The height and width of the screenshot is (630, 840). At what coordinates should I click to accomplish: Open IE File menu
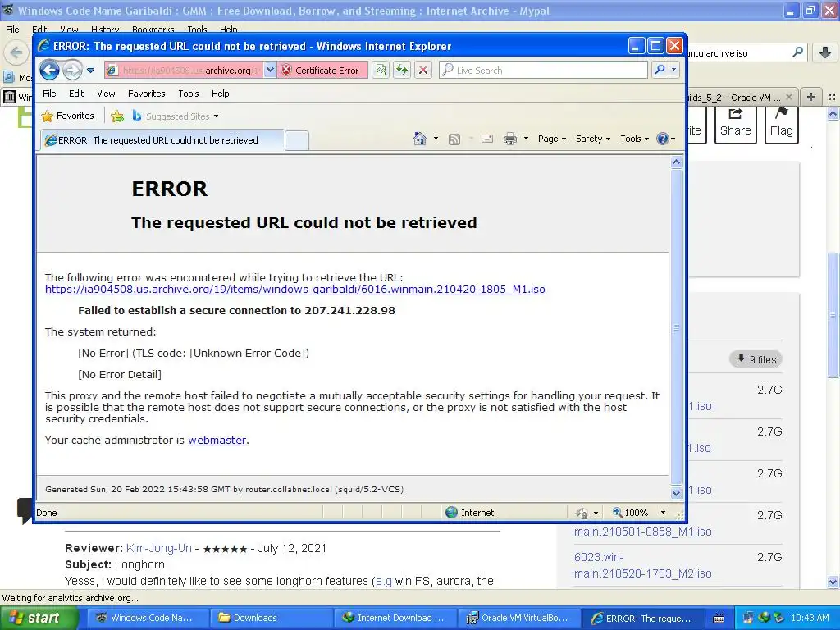coord(49,94)
